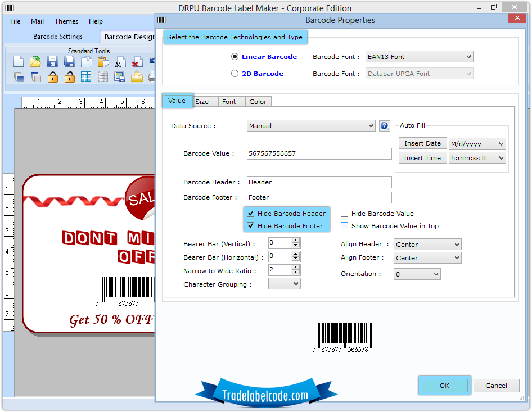Delete with the red X page icon
The image size is (532, 412).
[137, 62]
